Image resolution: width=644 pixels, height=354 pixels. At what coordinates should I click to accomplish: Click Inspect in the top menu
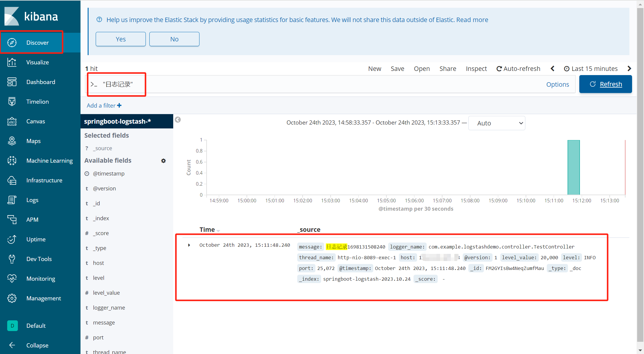476,69
